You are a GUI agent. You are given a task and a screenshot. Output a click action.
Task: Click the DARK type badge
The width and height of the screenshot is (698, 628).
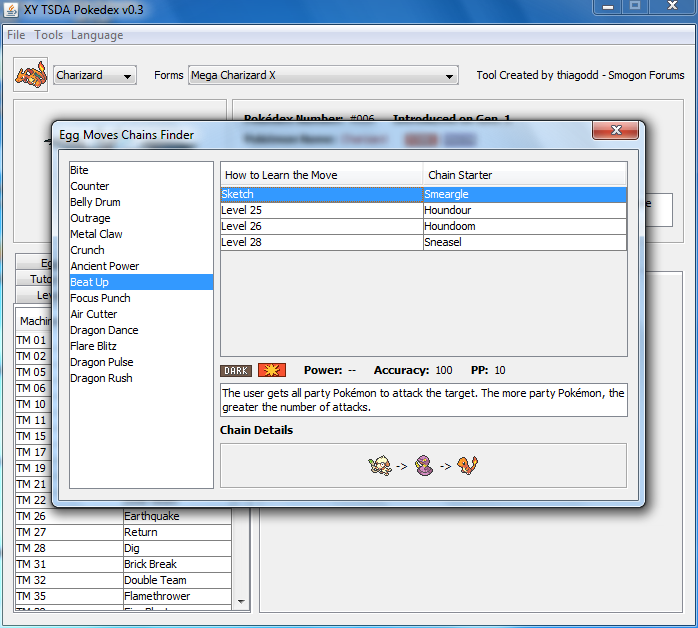pyautogui.click(x=236, y=370)
